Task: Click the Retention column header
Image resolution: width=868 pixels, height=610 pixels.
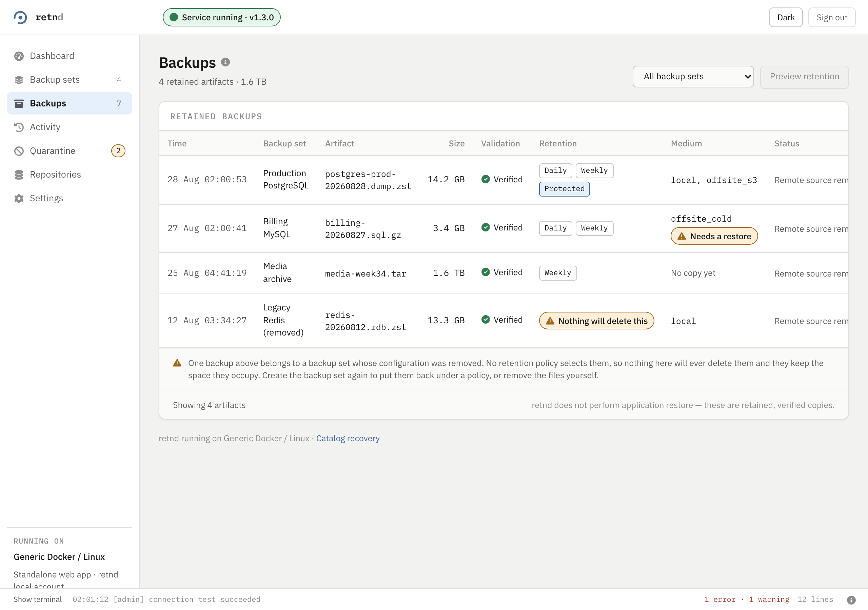Action: [558, 144]
